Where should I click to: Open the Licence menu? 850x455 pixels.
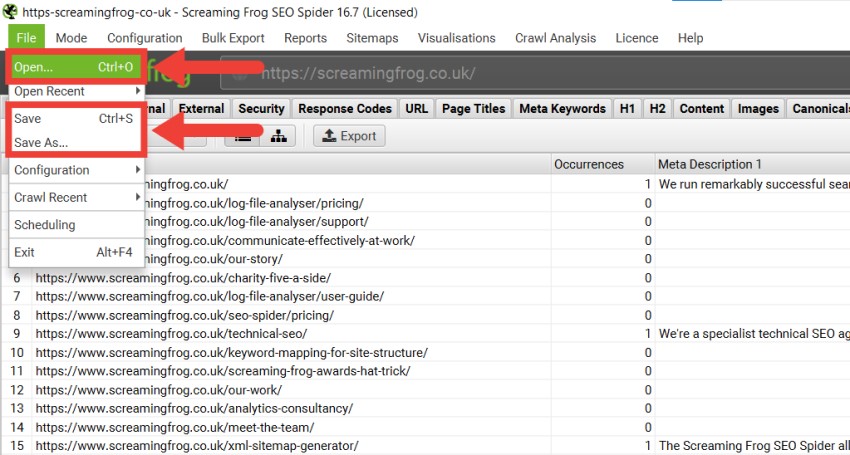637,38
